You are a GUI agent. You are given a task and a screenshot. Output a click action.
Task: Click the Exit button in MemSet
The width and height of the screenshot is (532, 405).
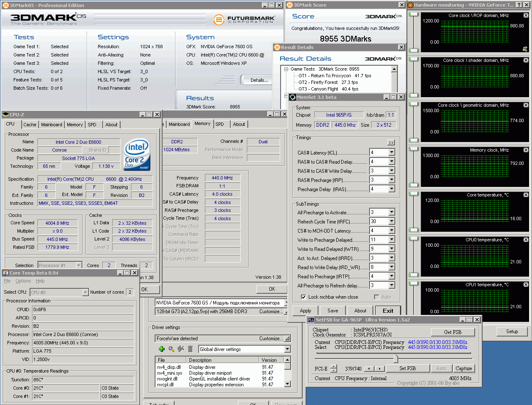pos(388,311)
